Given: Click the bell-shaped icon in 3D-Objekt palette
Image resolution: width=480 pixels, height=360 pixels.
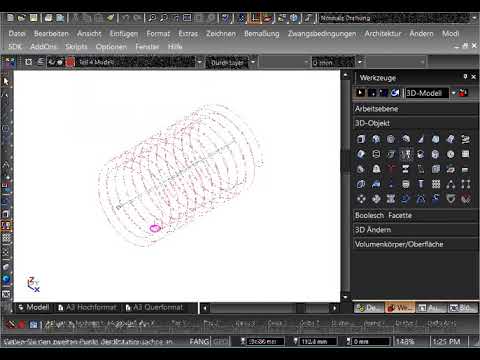Looking at the screenshot, I should 376,169.
